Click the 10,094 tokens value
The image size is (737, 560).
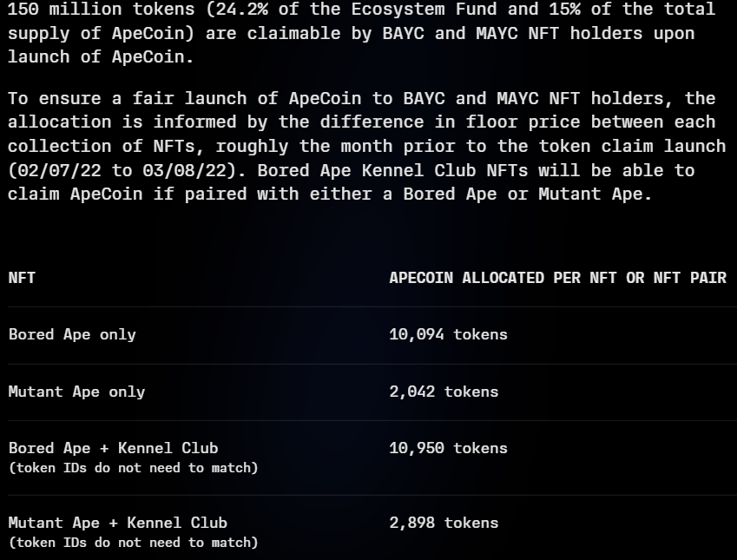point(448,334)
